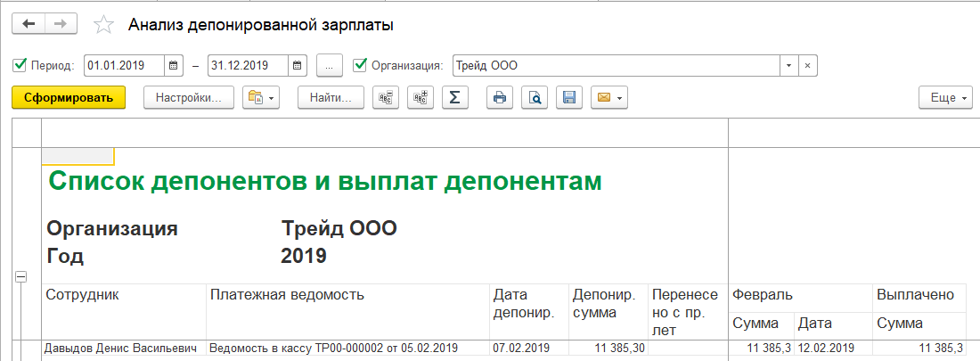Click the start date field 01.01.2019
The width and height of the screenshot is (980, 361).
coord(125,65)
